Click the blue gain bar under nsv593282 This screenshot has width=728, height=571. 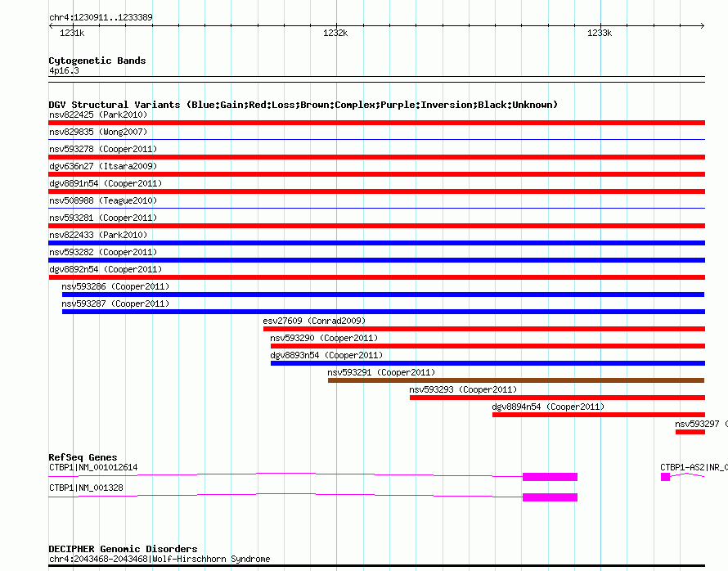pyautogui.click(x=376, y=260)
